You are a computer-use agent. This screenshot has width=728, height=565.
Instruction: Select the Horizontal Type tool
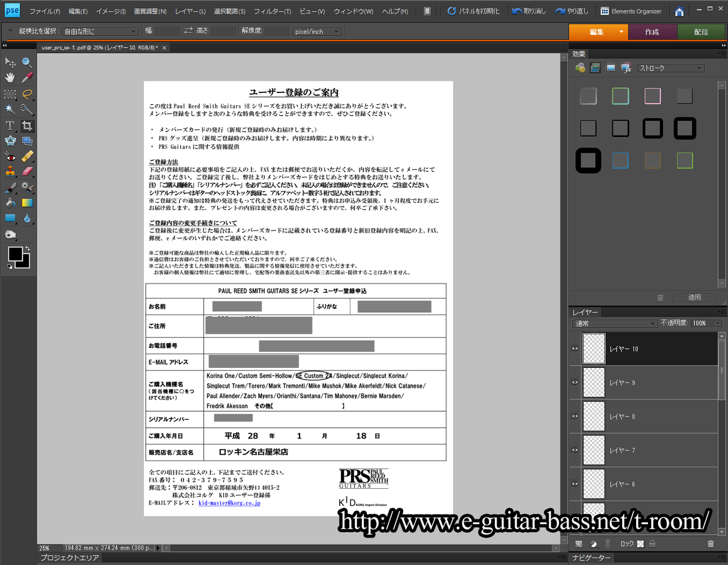[x=10, y=125]
